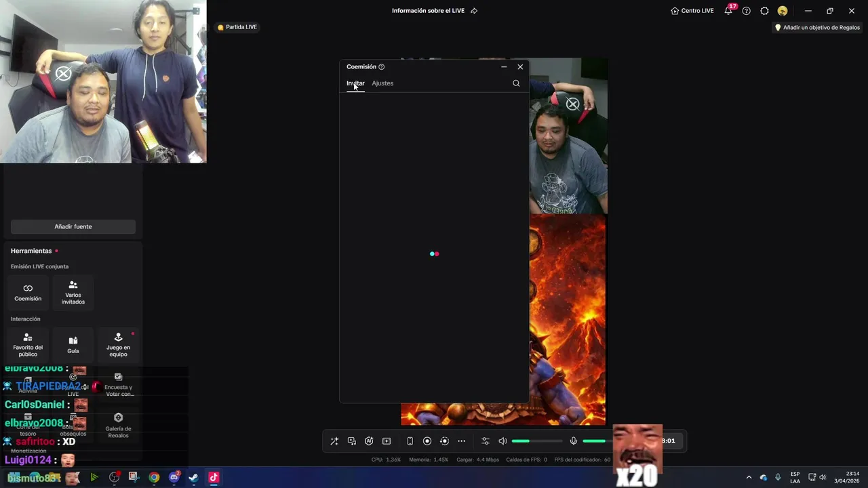Open Steam from taskbar
Image resolution: width=868 pixels, height=488 pixels.
[194, 477]
